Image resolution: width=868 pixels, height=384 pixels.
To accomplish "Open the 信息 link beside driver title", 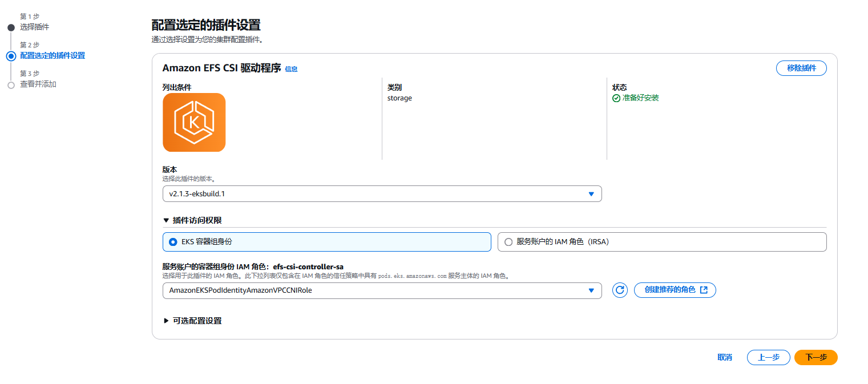I will 291,69.
